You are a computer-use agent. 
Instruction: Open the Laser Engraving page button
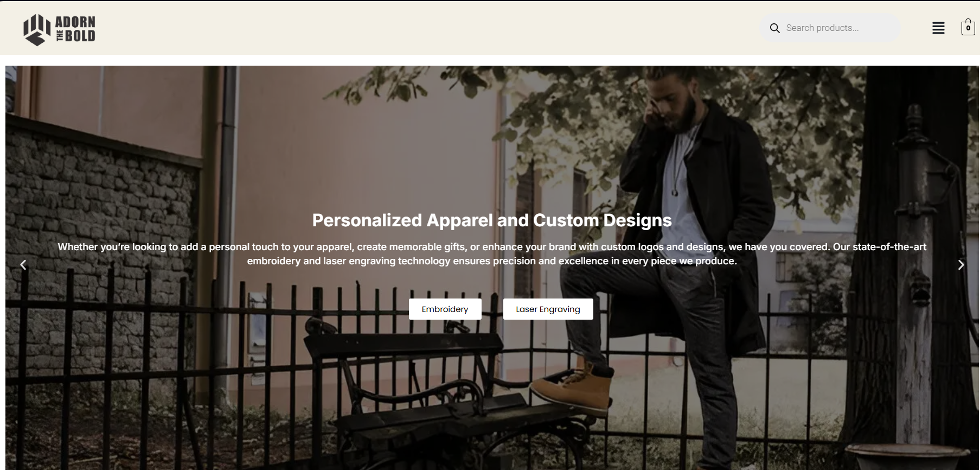click(548, 309)
